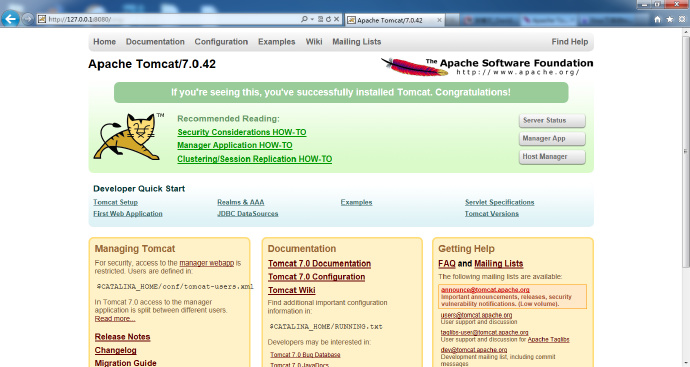Go back with the browser back arrow
690x367 pixels.
coord(10,19)
